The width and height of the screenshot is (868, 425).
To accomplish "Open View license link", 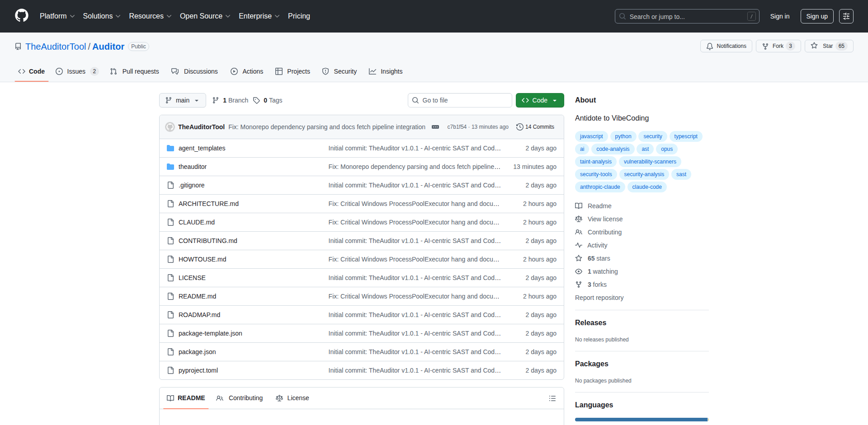I will (599, 219).
